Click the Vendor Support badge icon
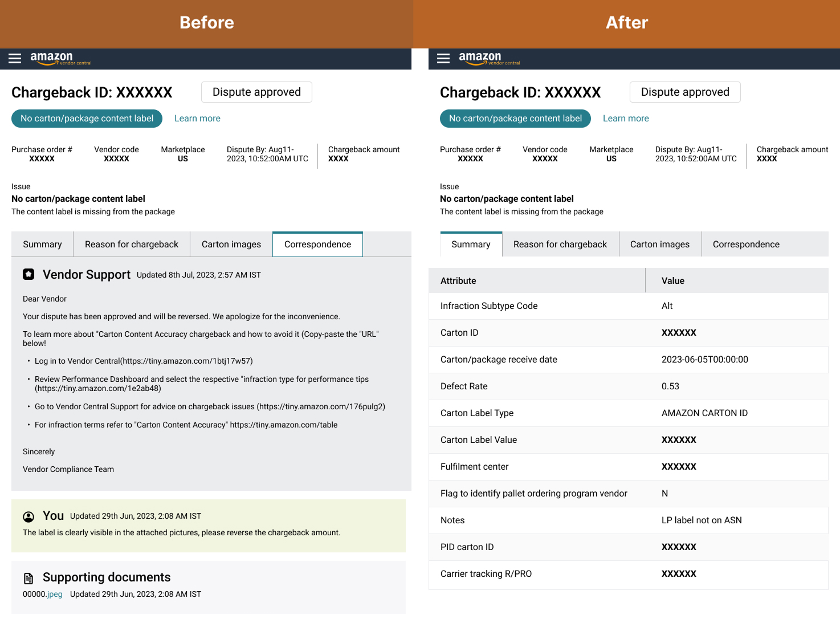The width and height of the screenshot is (840, 631). (x=28, y=274)
